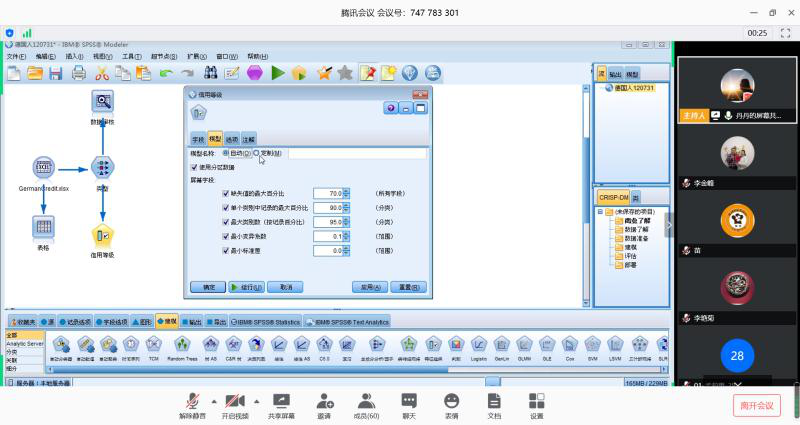Click the 离开会议 button
800x425 pixels.
point(757,405)
